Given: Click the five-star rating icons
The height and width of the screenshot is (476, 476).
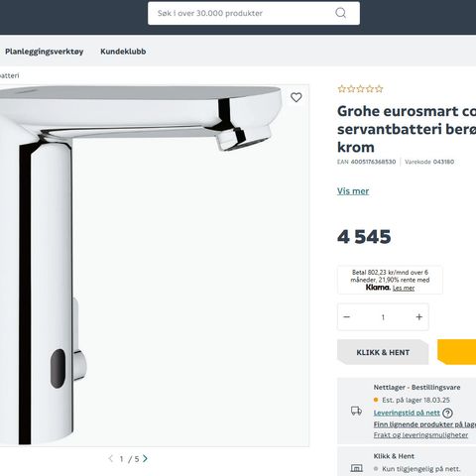Looking at the screenshot, I should [360, 88].
